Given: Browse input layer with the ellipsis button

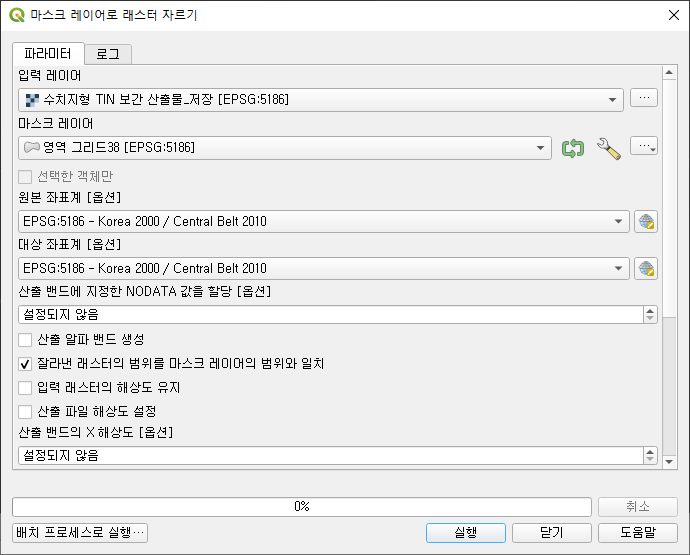Looking at the screenshot, I should 644,98.
